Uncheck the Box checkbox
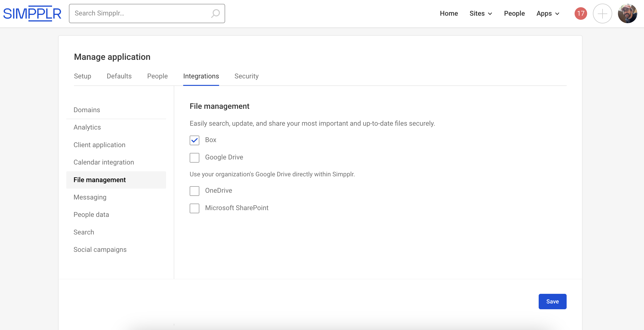Viewport: 644px width, 330px height. [194, 140]
